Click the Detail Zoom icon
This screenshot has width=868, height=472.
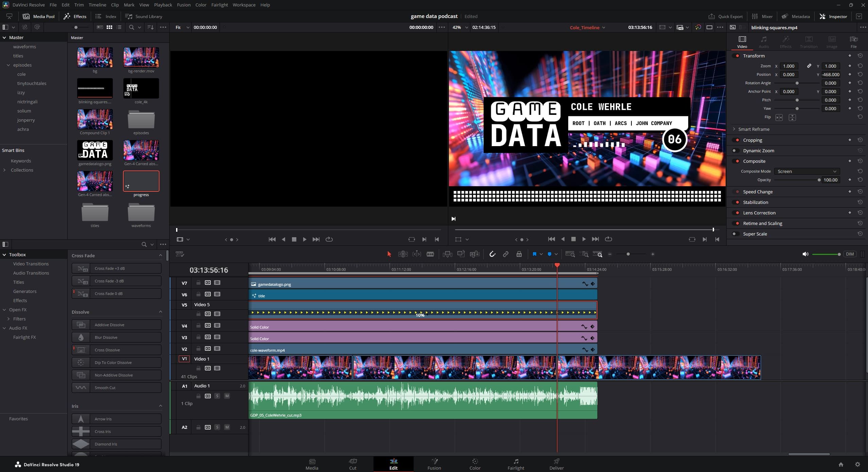tap(584, 254)
